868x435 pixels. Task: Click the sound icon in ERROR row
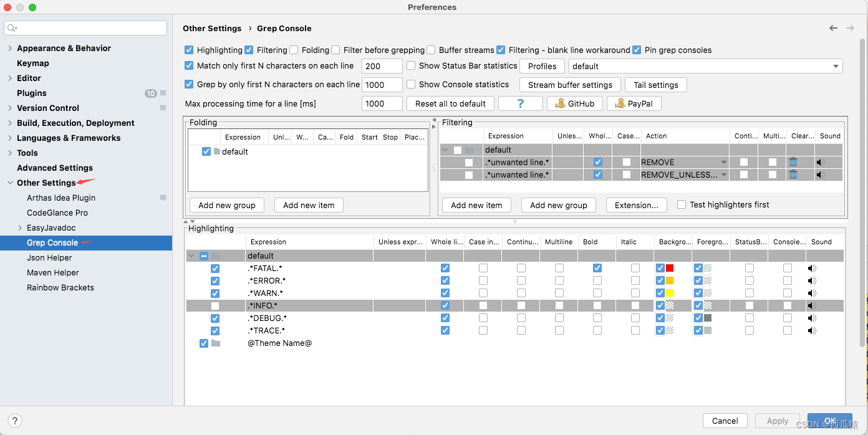coord(812,281)
